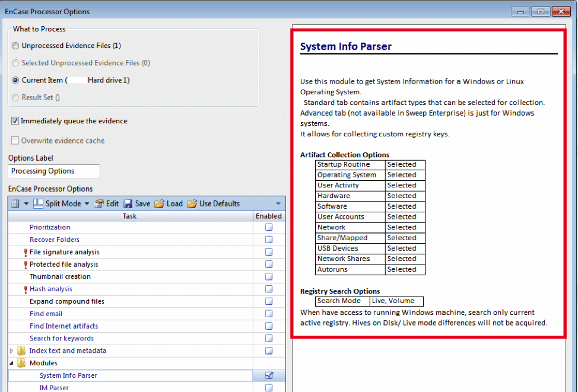Select the IM Parser module
The image size is (578, 392).
tap(54, 388)
